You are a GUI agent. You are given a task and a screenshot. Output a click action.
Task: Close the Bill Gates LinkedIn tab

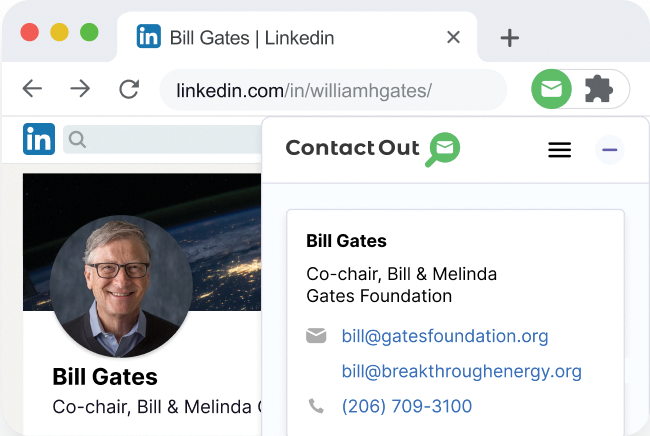[453, 38]
